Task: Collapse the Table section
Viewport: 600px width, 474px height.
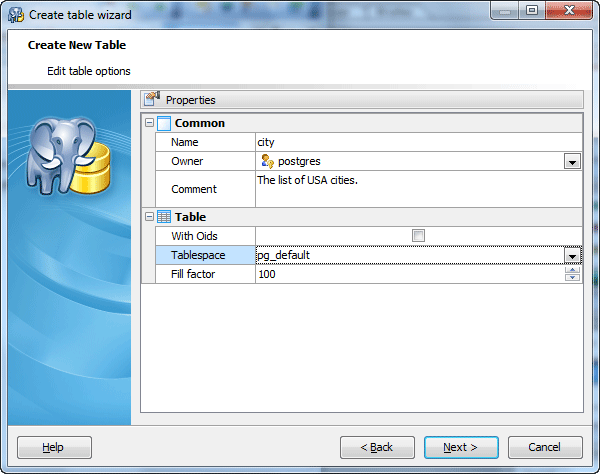Action: tap(150, 216)
